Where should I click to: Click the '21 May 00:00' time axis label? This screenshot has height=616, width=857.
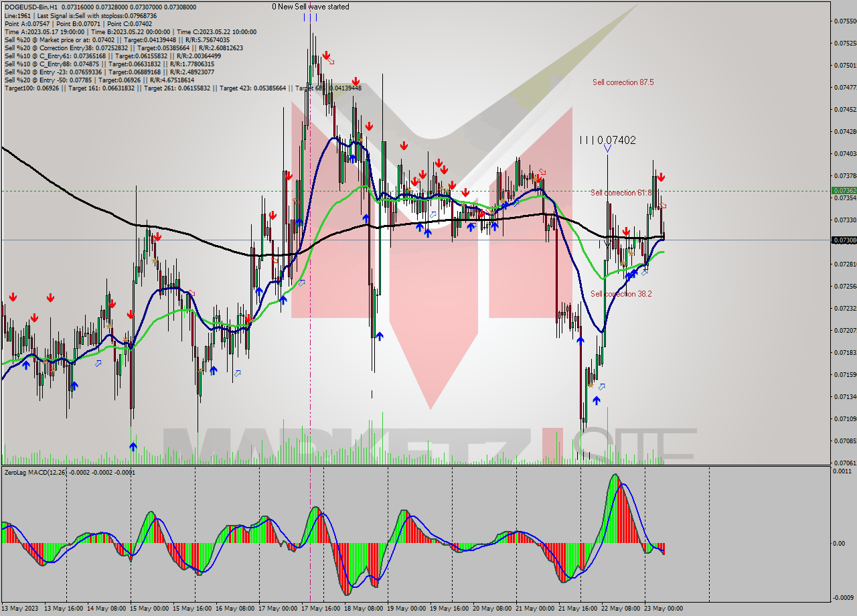pos(535,609)
